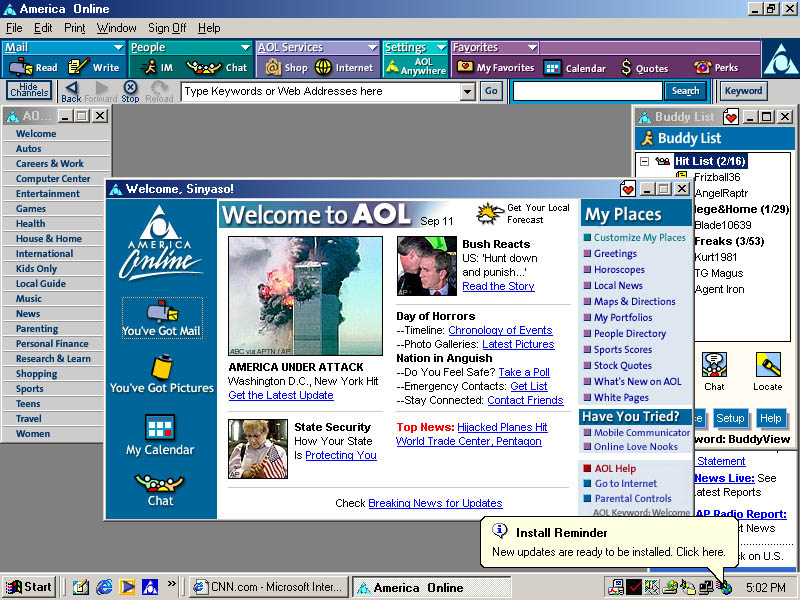
Task: Open the Help menu
Action: coord(209,28)
